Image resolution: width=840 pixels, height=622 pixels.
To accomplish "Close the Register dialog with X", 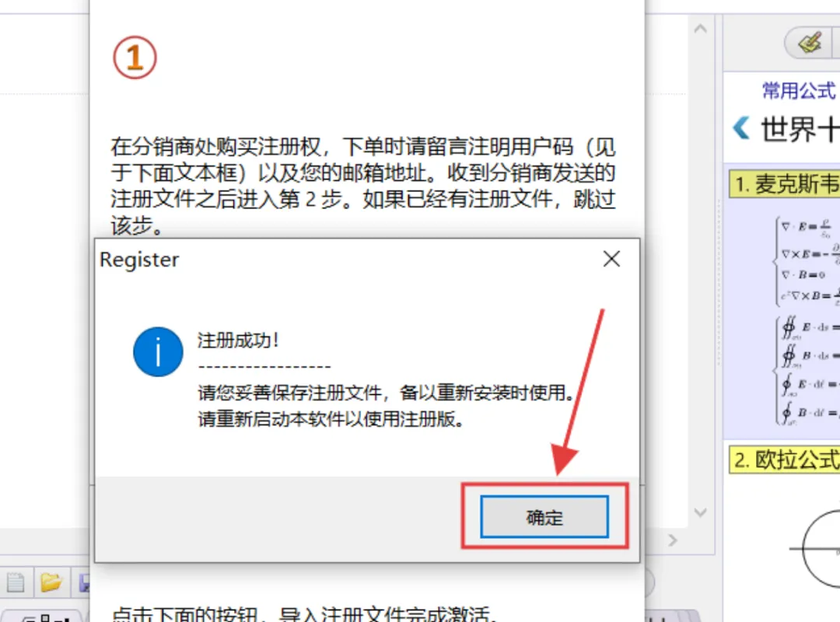I will coord(611,260).
